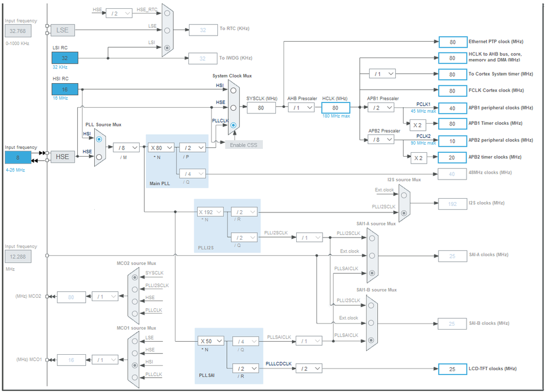Click the 48MHz clocks value field
The height and width of the screenshot is (392, 547).
click(x=452, y=174)
